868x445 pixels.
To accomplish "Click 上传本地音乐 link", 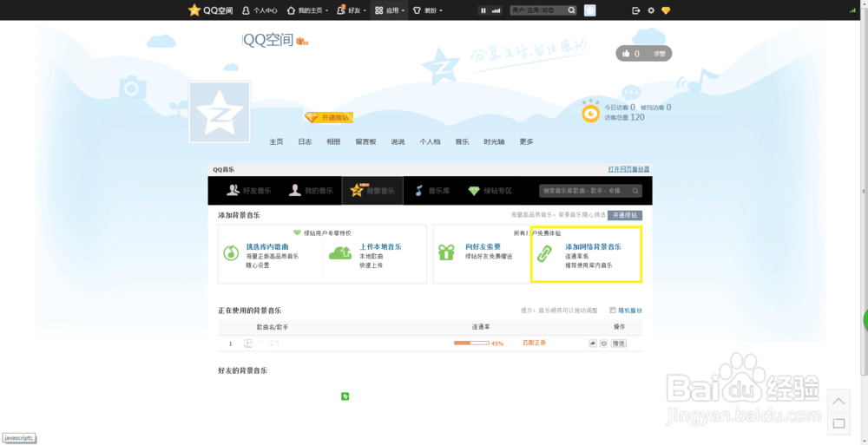I will pyautogui.click(x=380, y=247).
